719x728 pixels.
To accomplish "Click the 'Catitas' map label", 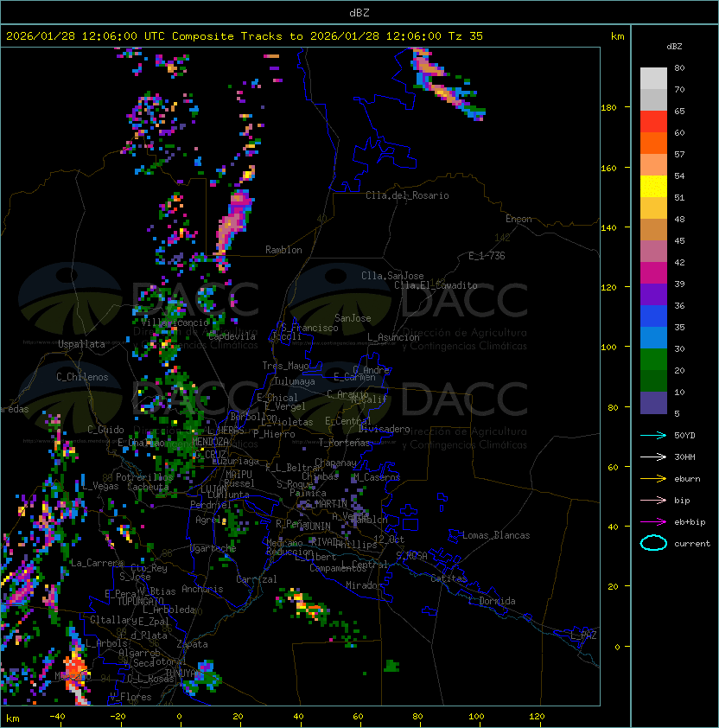I will pyautogui.click(x=449, y=578).
